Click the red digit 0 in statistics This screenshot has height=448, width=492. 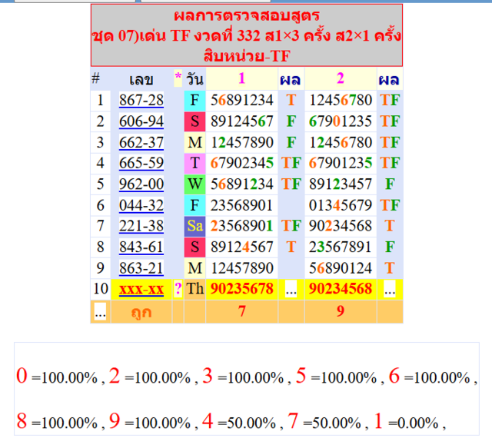coord(22,376)
